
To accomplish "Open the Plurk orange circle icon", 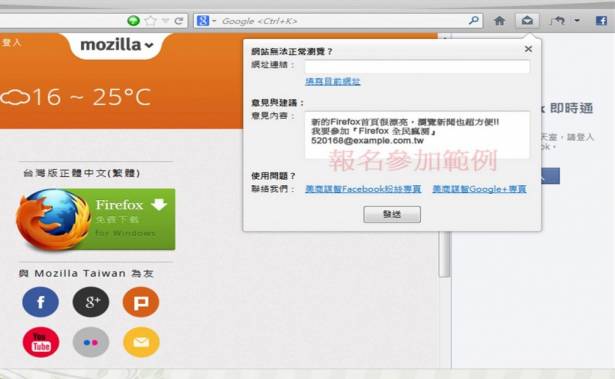I will (141, 302).
